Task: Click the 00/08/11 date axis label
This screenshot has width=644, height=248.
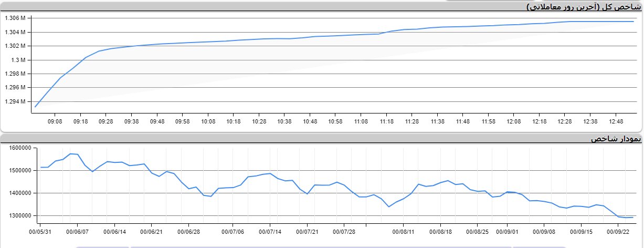Action: coord(404,231)
